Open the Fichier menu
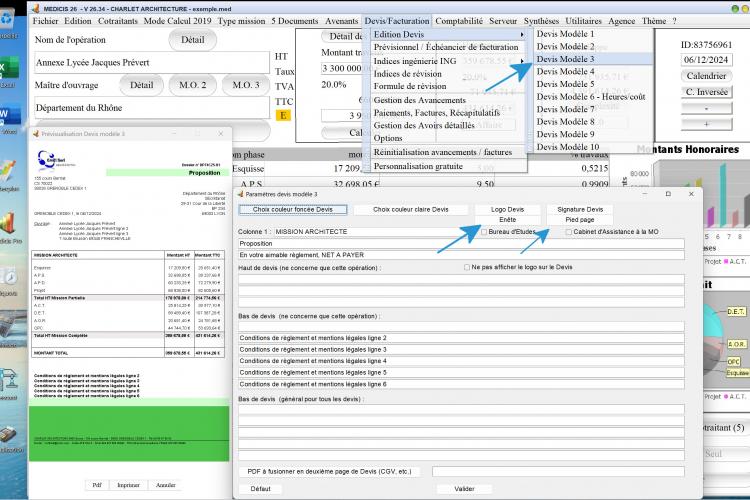 45,21
